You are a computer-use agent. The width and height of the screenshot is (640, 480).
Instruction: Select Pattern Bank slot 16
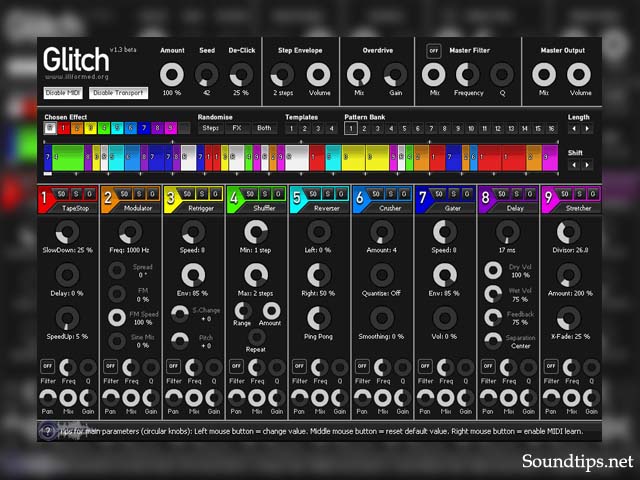[x=551, y=129]
